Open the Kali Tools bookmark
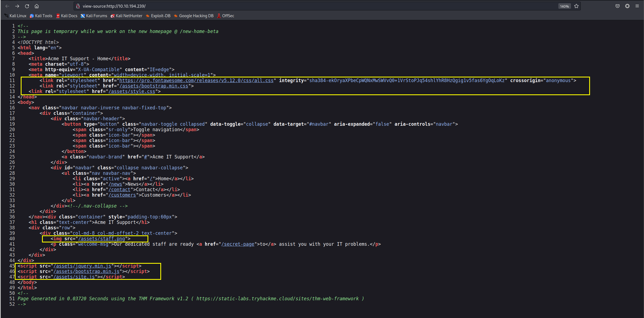The height and width of the screenshot is (318, 644). [x=41, y=16]
